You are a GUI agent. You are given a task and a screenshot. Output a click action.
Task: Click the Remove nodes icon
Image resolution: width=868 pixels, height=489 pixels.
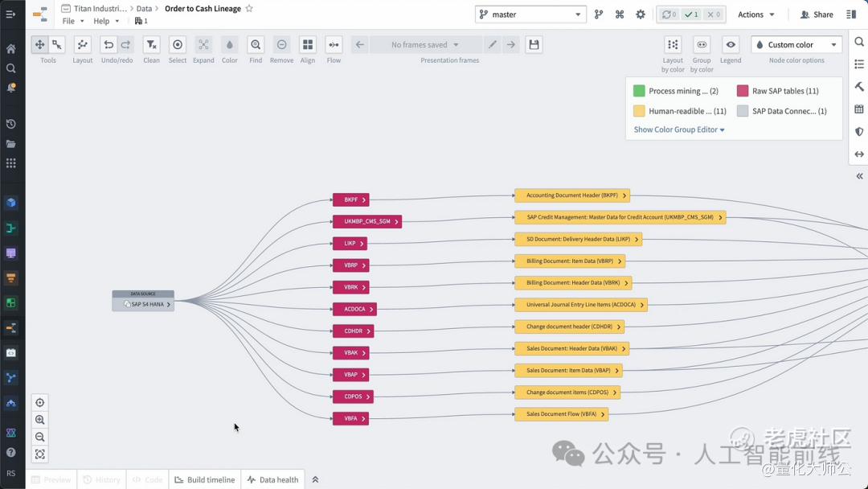click(x=282, y=45)
